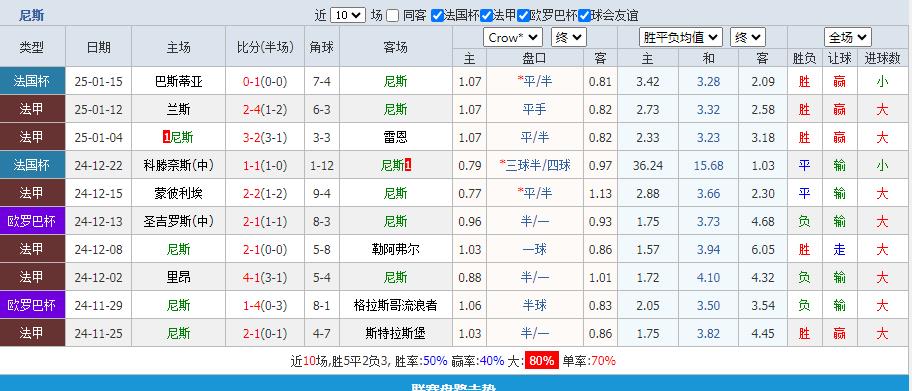
Task: Click the 法甲 tag on 25-01-12 row
Action: tap(32, 109)
